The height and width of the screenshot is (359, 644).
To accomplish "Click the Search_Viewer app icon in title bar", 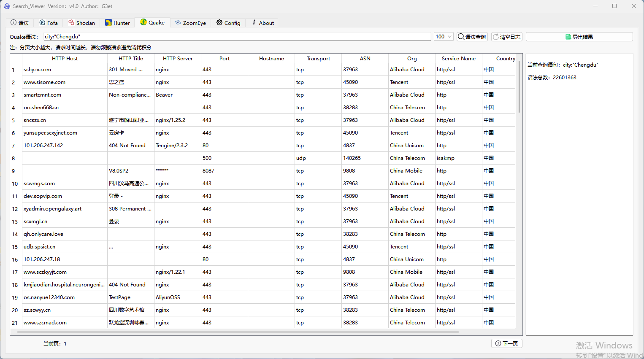I will pyautogui.click(x=7, y=6).
